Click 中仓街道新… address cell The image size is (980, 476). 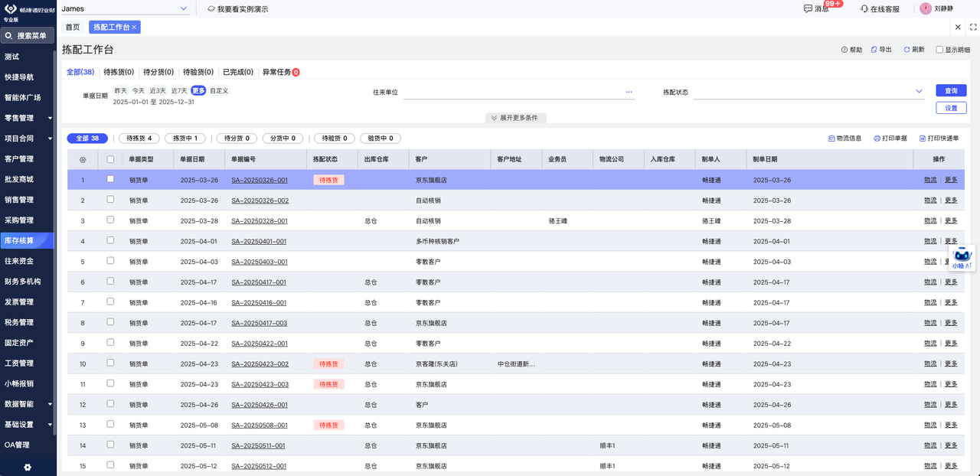(x=516, y=364)
